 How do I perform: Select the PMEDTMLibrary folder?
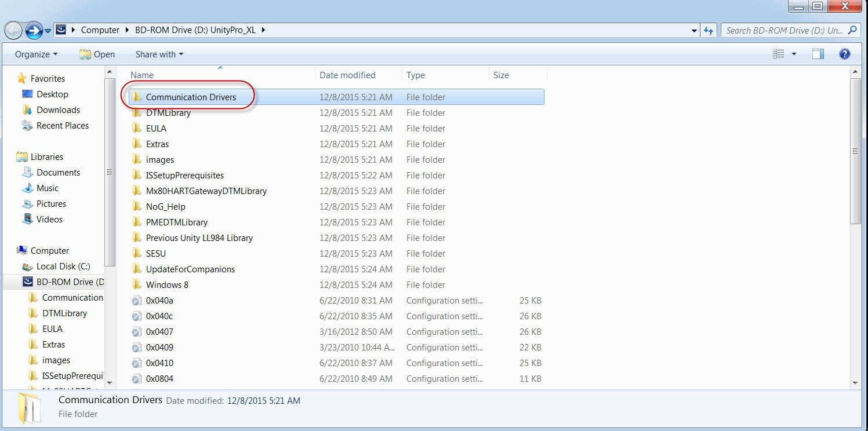pos(177,222)
